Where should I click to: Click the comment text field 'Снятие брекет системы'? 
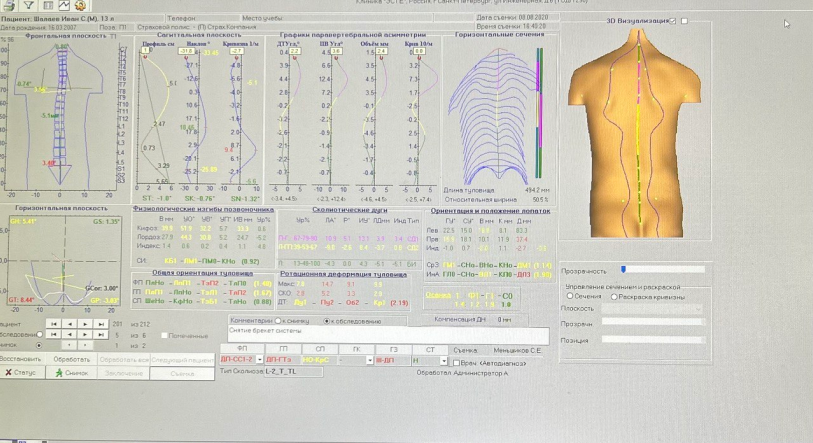tap(388, 335)
